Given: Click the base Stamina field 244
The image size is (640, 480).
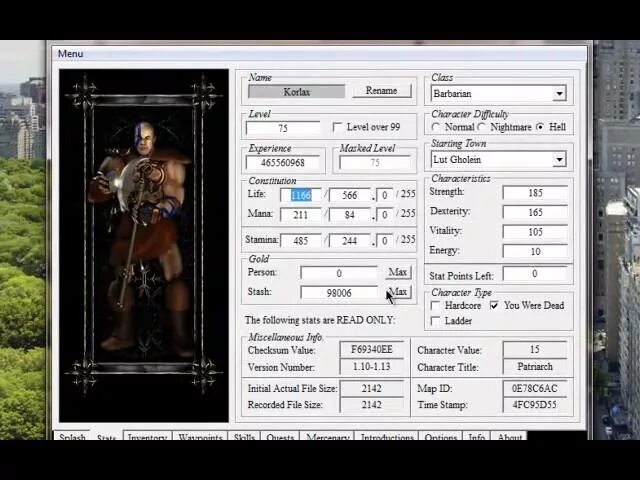Looking at the screenshot, I should (350, 241).
